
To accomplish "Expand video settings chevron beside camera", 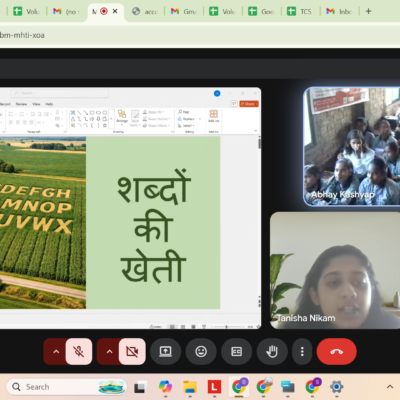I will click(x=109, y=351).
